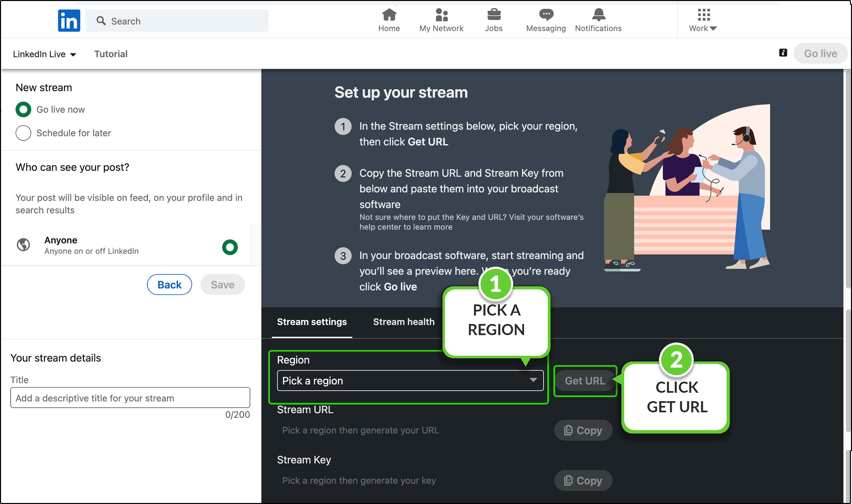Viewport: 852px width, 504px height.
Task: Expand the LinkedIn Live dropdown
Action: [45, 54]
